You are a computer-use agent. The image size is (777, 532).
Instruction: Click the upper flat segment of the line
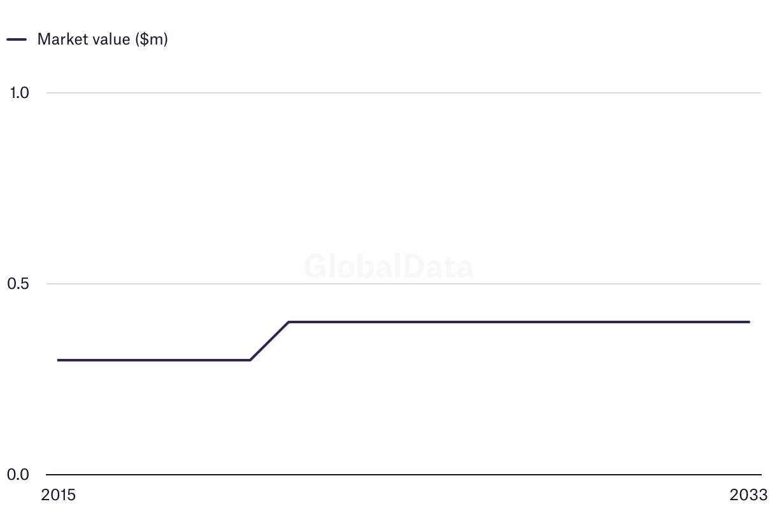[519, 322]
